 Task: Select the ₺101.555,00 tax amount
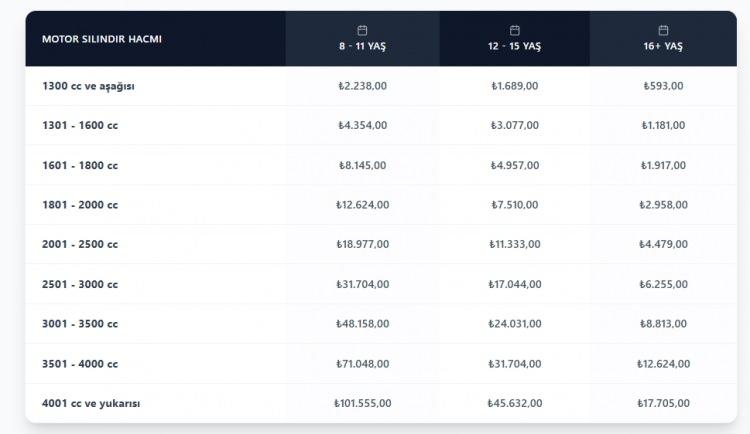pyautogui.click(x=362, y=403)
